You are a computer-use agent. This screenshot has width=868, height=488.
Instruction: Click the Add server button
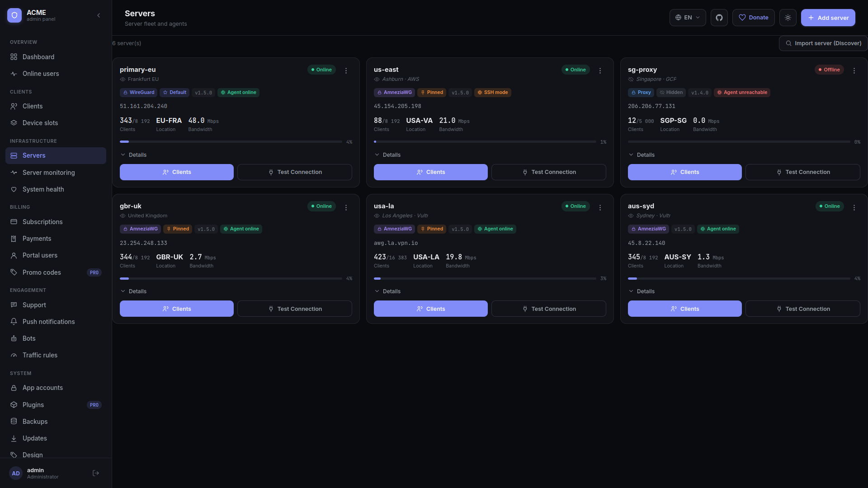click(828, 18)
